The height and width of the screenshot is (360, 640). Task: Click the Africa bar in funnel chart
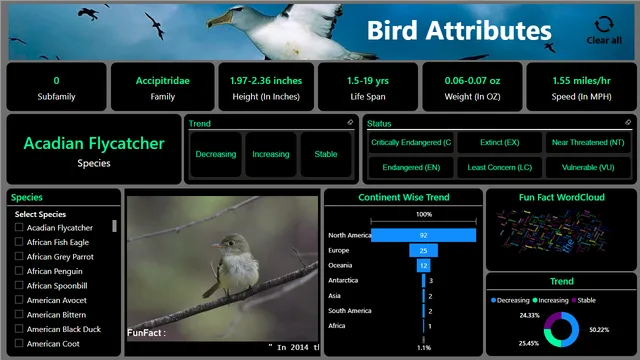click(x=424, y=326)
